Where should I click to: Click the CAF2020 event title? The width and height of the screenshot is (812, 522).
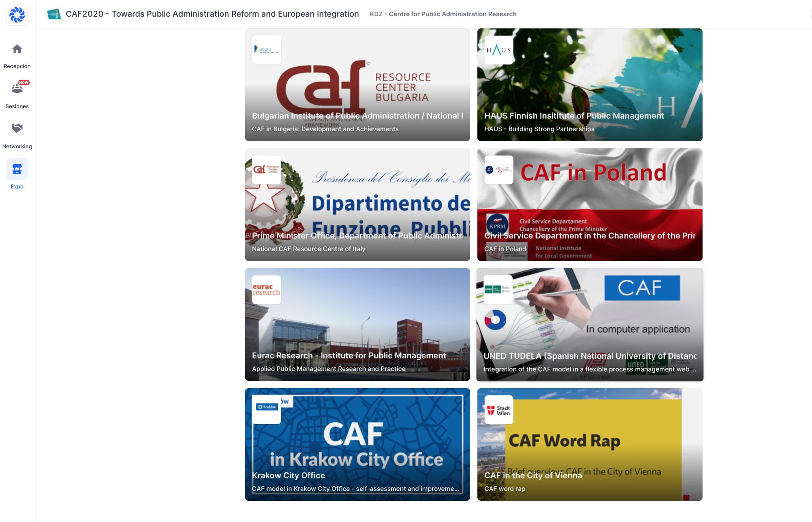pos(212,14)
